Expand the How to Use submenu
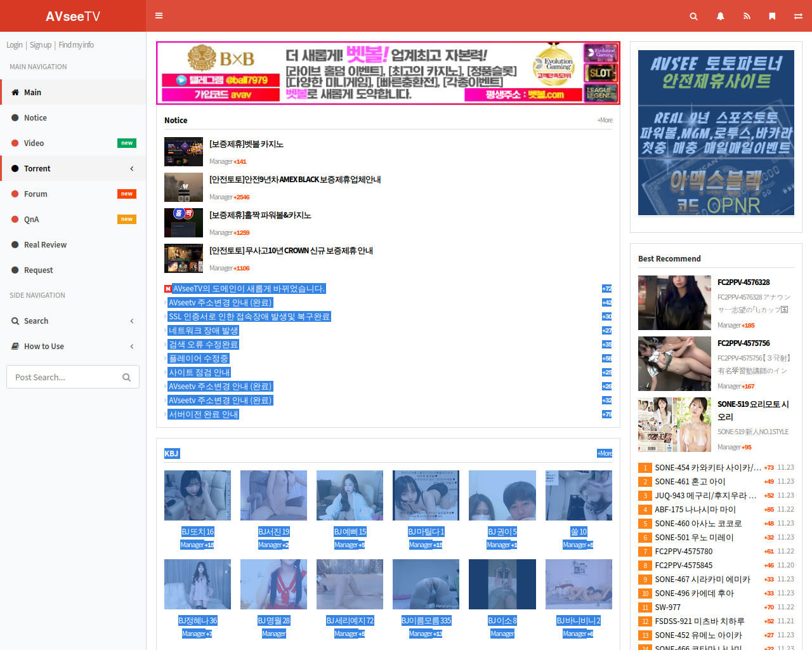The height and width of the screenshot is (650, 812). (132, 346)
